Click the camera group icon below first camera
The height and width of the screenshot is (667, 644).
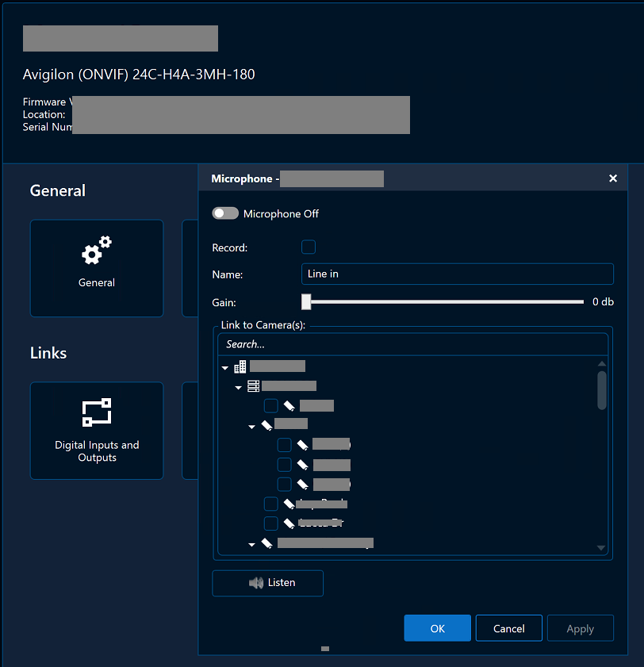(x=266, y=426)
